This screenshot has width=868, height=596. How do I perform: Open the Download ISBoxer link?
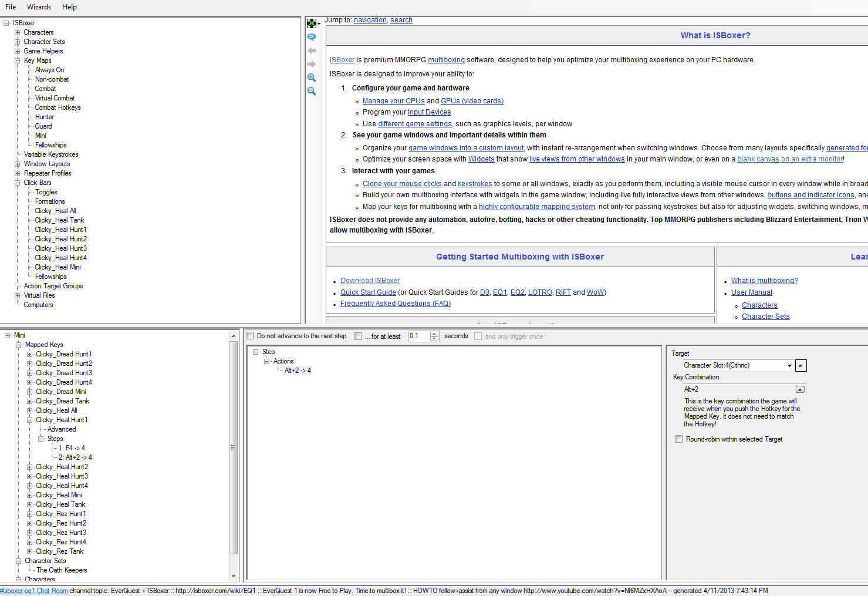click(x=370, y=281)
